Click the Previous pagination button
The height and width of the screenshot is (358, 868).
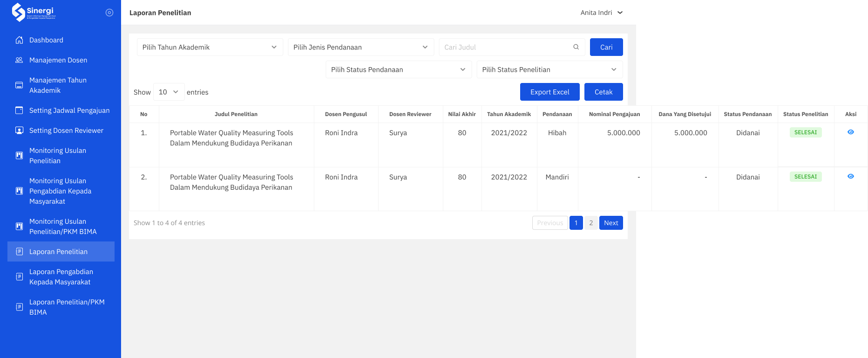pos(550,223)
